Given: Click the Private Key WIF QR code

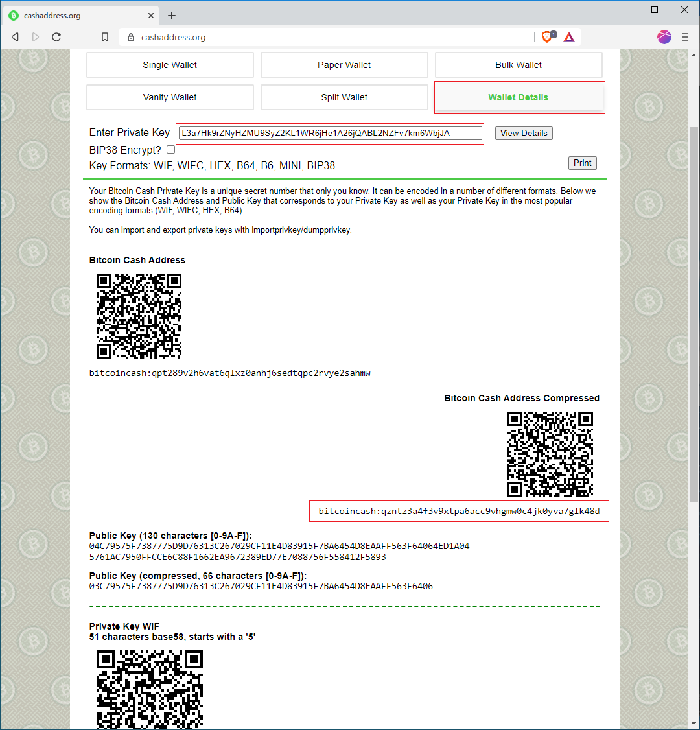Looking at the screenshot, I should point(150,689).
